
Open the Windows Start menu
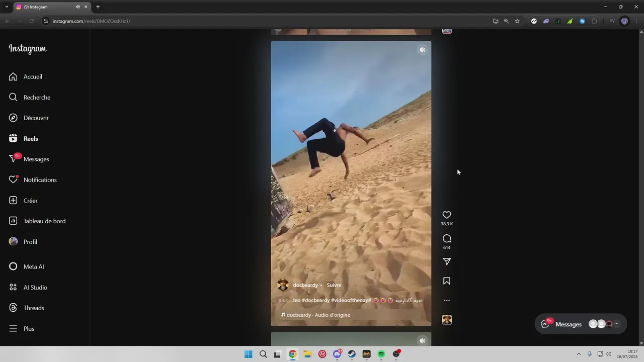[x=249, y=354]
